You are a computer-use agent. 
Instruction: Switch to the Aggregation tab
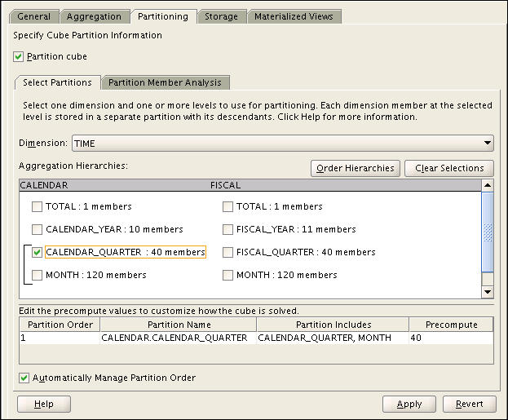tap(94, 16)
